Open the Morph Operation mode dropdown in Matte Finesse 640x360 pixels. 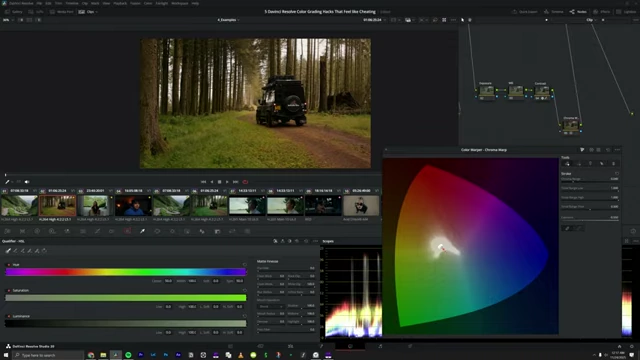270,306
